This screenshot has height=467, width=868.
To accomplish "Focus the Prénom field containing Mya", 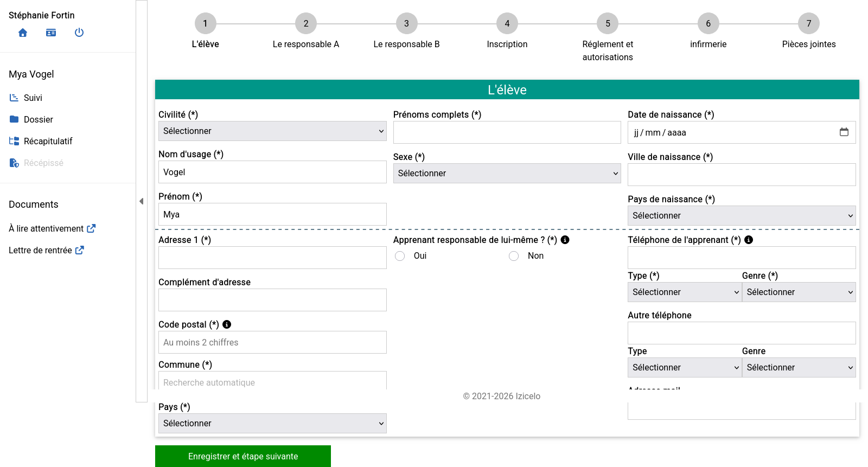I will [x=272, y=214].
